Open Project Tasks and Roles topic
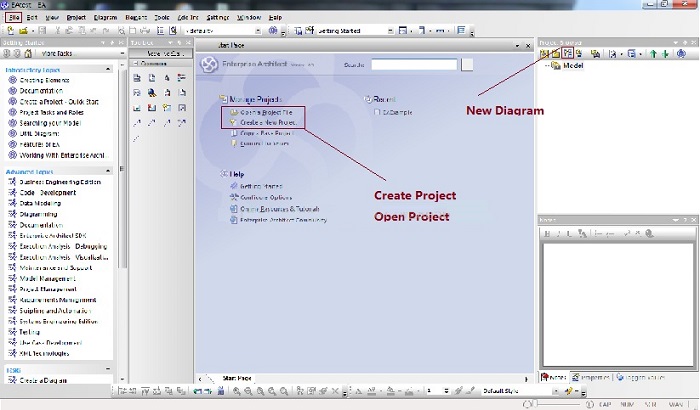 (x=51, y=113)
